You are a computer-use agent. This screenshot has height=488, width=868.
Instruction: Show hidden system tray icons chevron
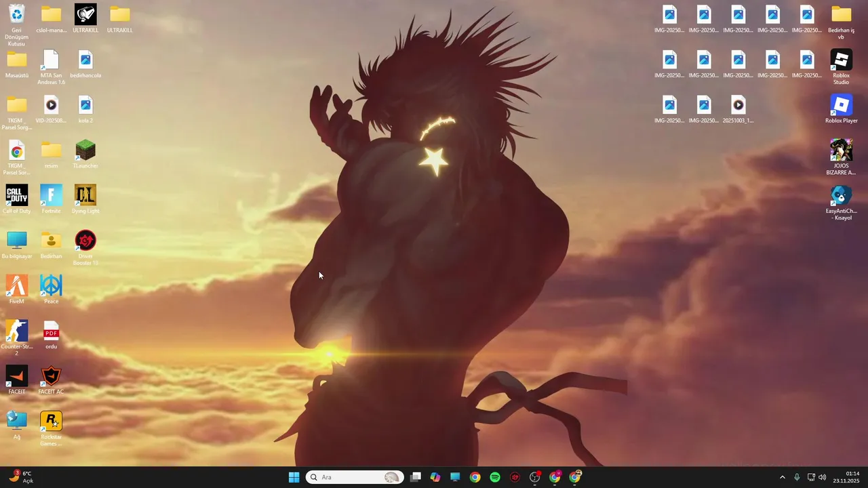tap(782, 477)
